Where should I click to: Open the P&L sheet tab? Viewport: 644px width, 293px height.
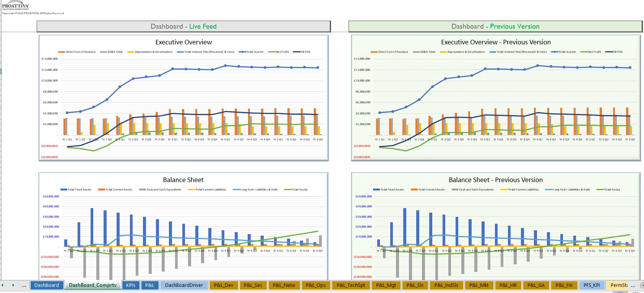point(149,285)
